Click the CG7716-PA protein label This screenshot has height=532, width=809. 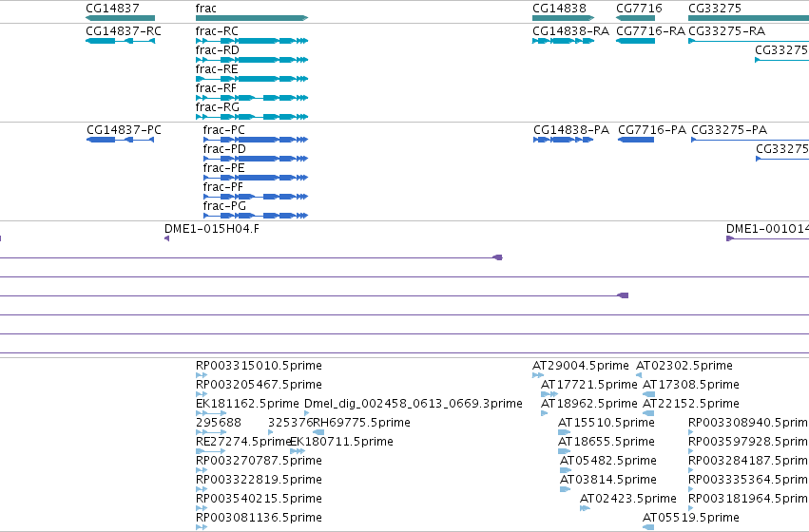click(652, 130)
